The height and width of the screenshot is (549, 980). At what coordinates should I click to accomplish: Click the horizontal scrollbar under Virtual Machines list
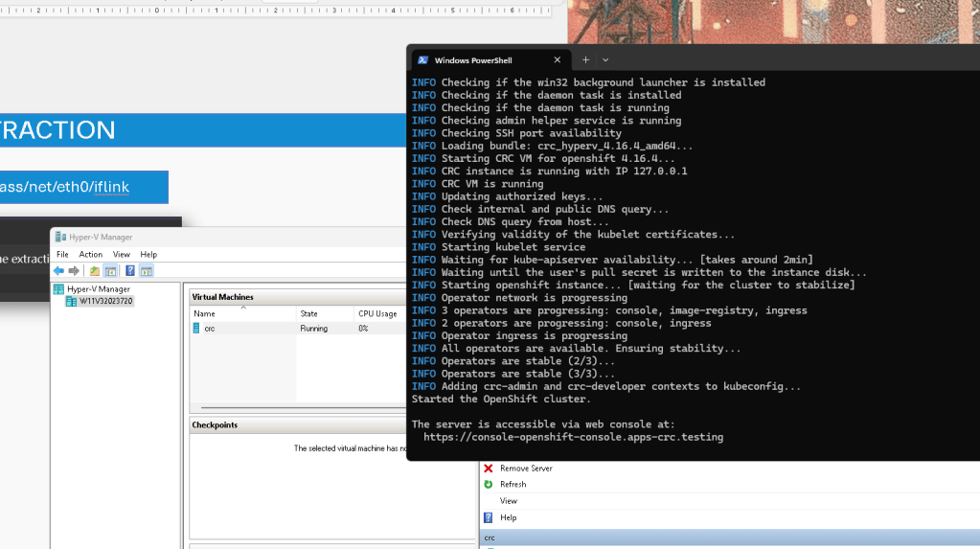[303, 408]
